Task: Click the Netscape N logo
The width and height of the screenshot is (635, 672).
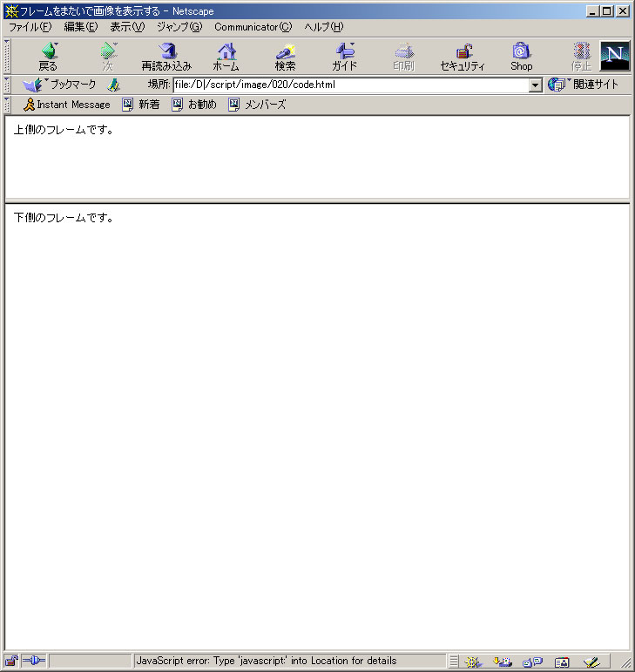Action: [614, 56]
